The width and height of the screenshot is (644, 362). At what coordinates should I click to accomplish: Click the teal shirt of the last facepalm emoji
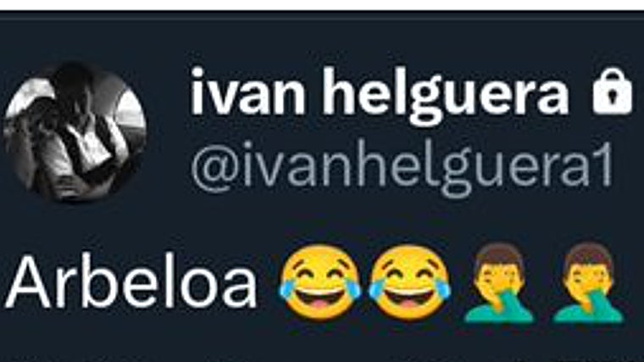point(588,313)
